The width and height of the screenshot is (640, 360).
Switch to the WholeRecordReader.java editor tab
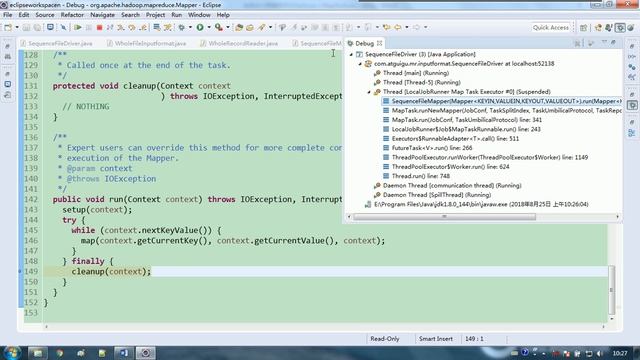point(239,43)
